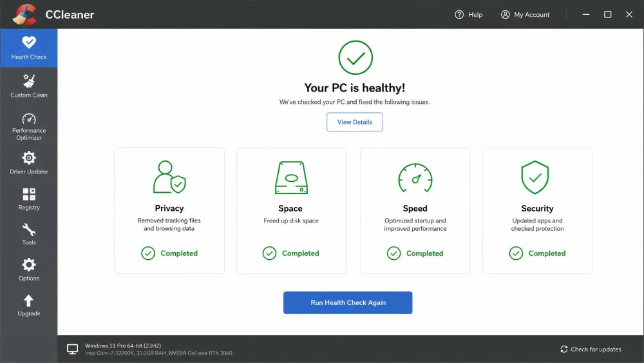Click Run Health Check Again

(348, 302)
